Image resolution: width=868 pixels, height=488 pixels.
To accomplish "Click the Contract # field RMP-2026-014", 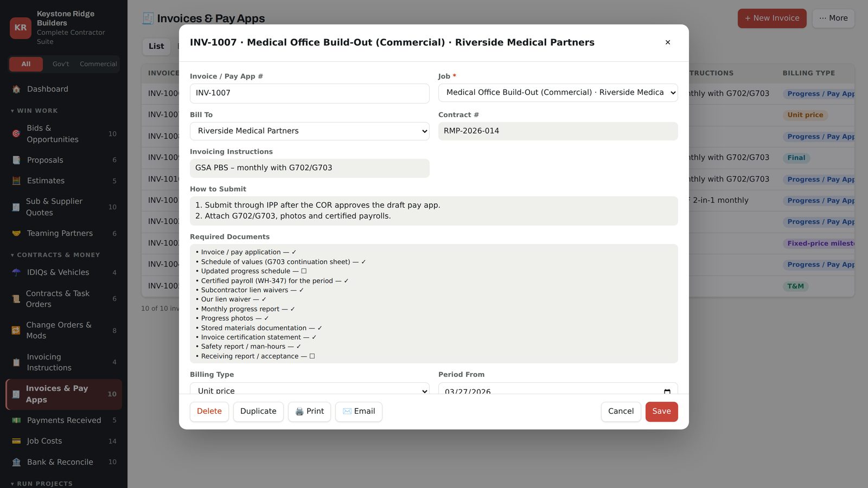I will point(558,131).
